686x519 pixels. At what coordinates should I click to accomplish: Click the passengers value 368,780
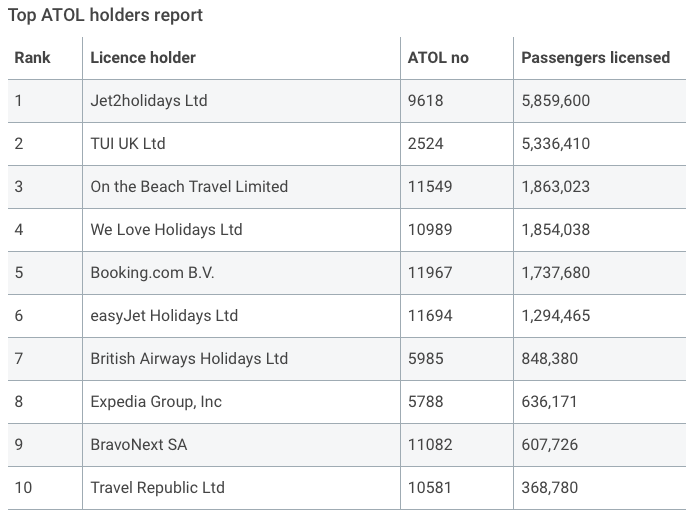[550, 488]
